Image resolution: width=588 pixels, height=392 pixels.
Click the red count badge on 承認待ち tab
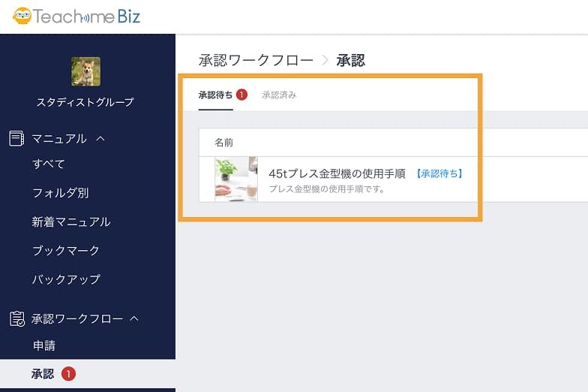pyautogui.click(x=241, y=95)
